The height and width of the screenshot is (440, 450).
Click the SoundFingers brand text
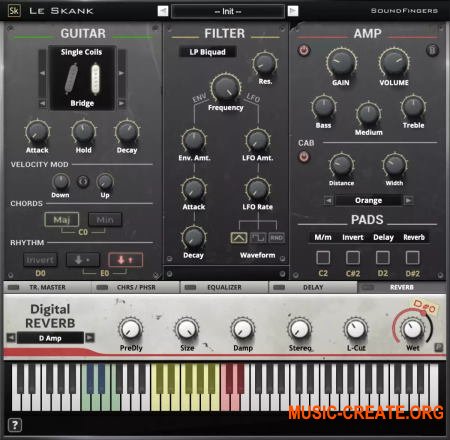[x=404, y=11]
